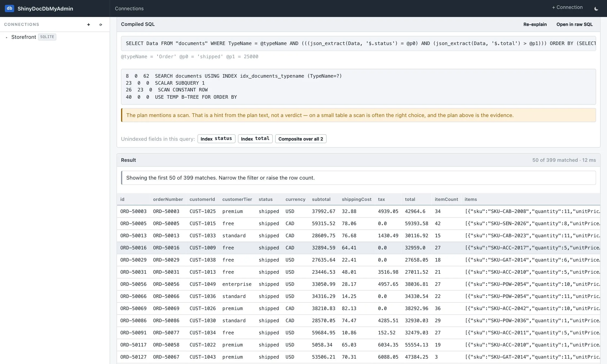Refresh the connections list

click(x=101, y=25)
